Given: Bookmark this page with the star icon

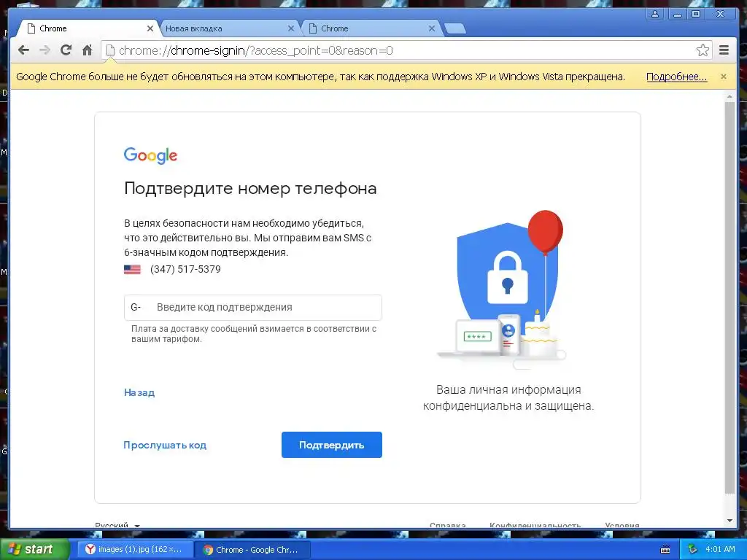Looking at the screenshot, I should tap(703, 50).
